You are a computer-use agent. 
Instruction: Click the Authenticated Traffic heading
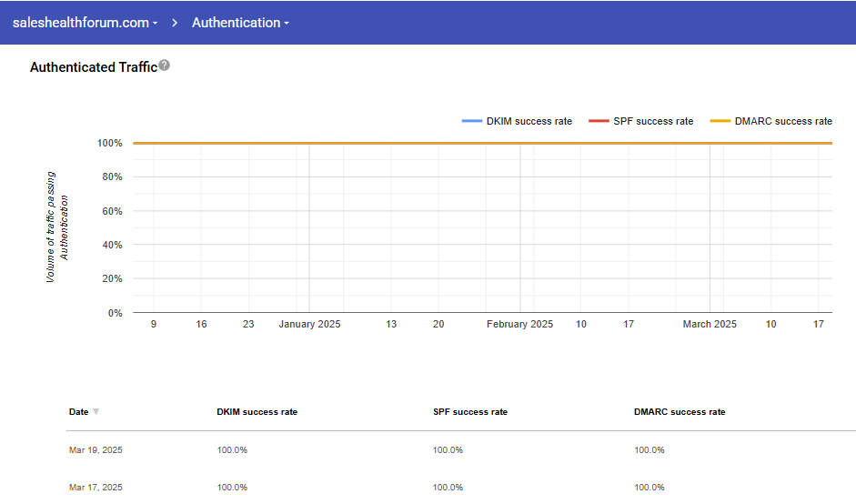pyautogui.click(x=93, y=67)
